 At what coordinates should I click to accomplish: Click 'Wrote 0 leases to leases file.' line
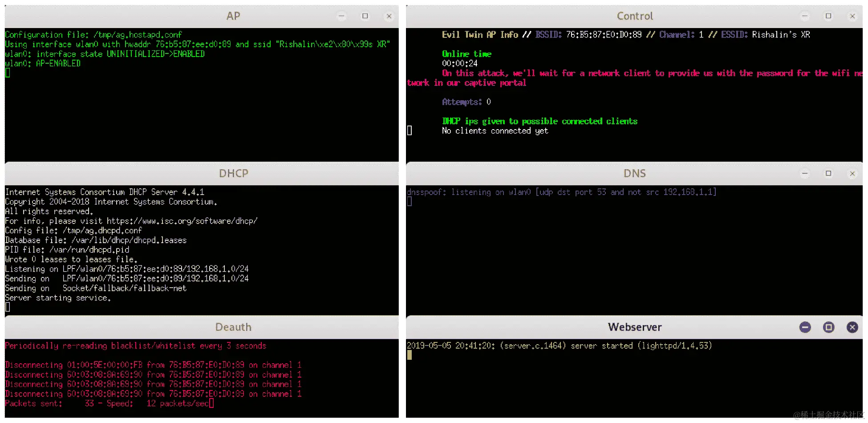71,260
